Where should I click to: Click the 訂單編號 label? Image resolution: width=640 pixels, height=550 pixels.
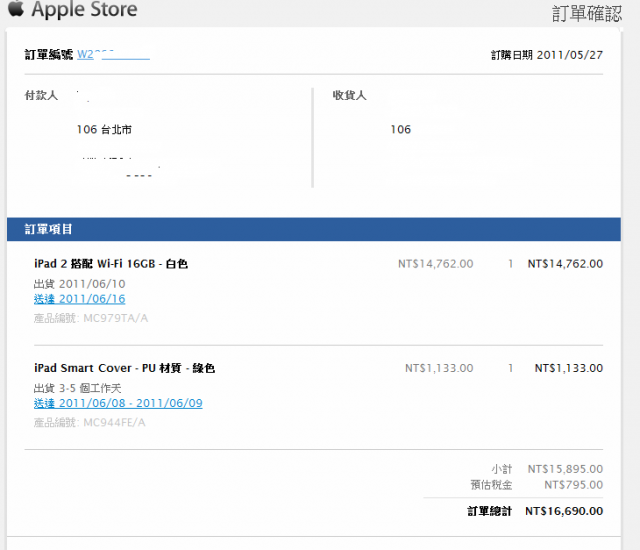coord(49,54)
